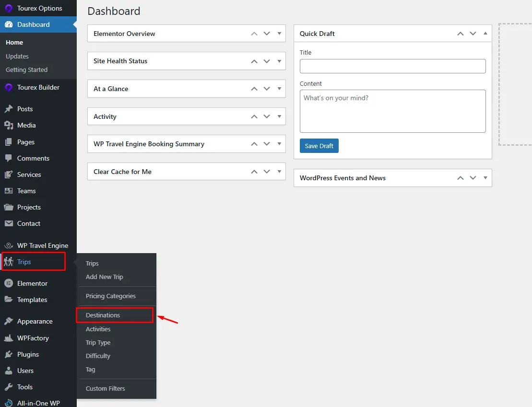Click the Users person icon
532x407 pixels.
(9, 371)
